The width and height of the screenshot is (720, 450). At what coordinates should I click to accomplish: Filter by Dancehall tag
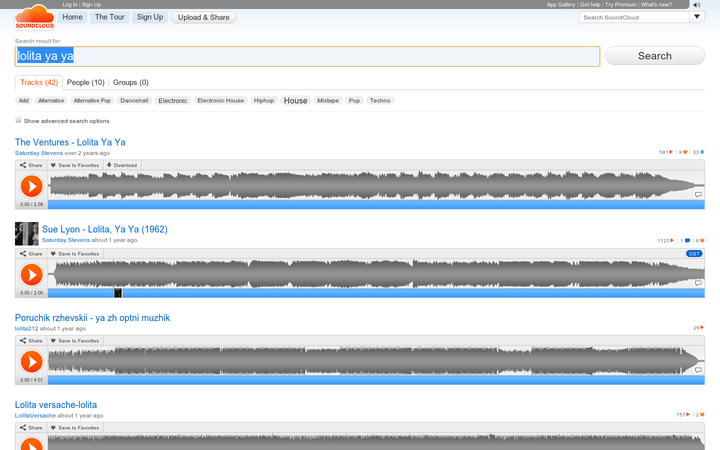(x=134, y=101)
